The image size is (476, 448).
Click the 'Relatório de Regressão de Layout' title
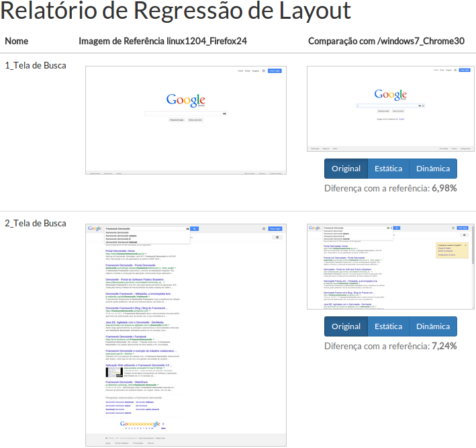(x=175, y=10)
